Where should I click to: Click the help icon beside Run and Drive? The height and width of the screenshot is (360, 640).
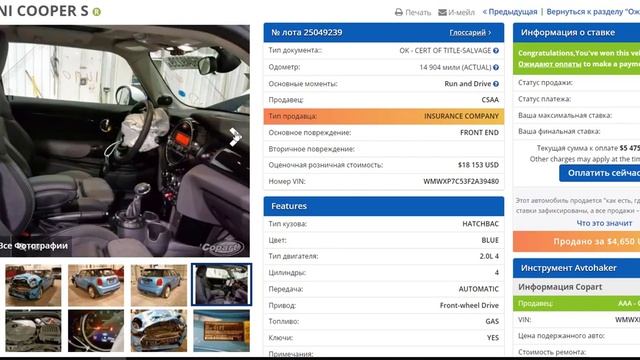tap(496, 84)
